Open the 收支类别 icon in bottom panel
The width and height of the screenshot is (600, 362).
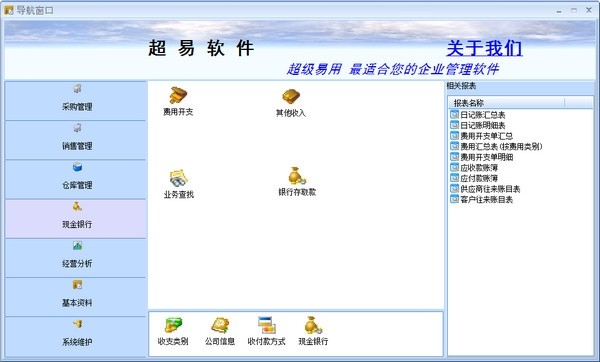click(173, 331)
